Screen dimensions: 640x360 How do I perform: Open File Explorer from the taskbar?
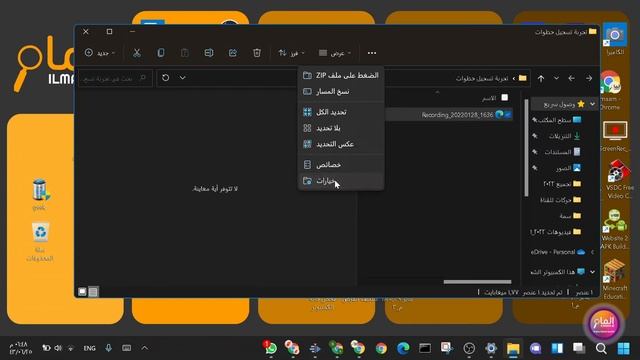[513, 348]
